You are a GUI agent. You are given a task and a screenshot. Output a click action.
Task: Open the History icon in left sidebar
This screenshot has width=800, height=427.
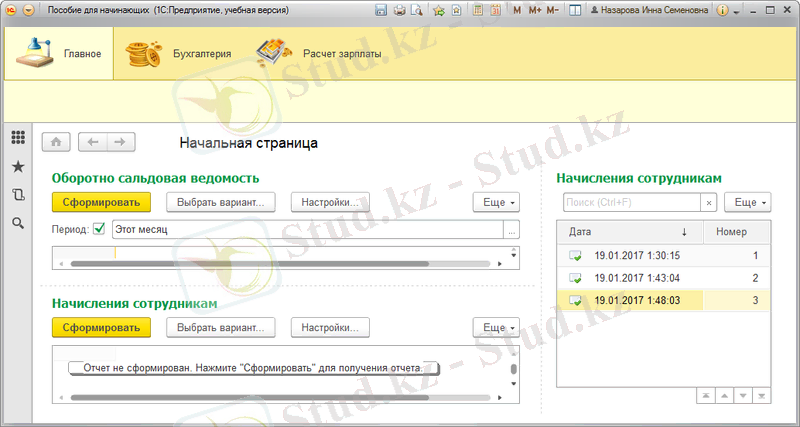(x=17, y=194)
